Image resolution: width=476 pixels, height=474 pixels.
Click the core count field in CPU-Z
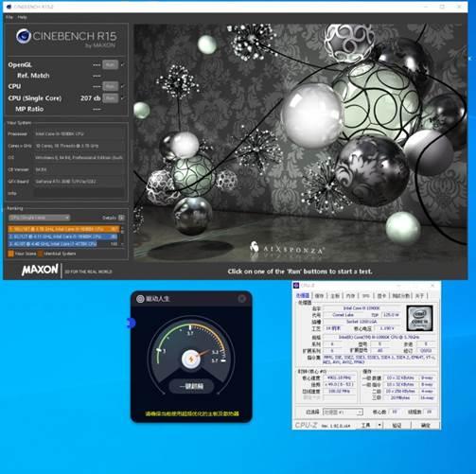coord(394,412)
